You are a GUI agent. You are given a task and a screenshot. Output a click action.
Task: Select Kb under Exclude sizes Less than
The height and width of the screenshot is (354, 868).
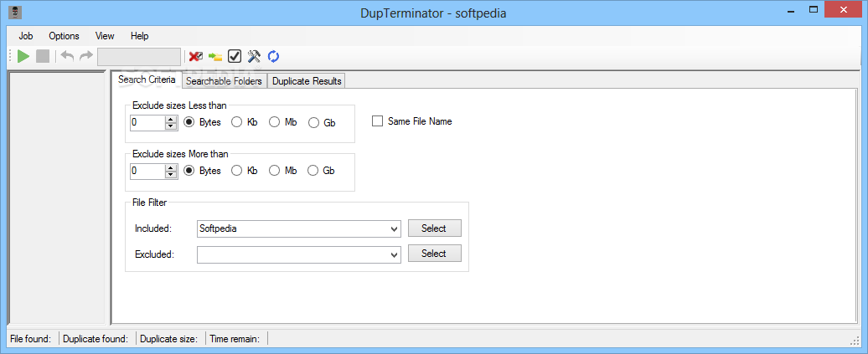(x=244, y=122)
